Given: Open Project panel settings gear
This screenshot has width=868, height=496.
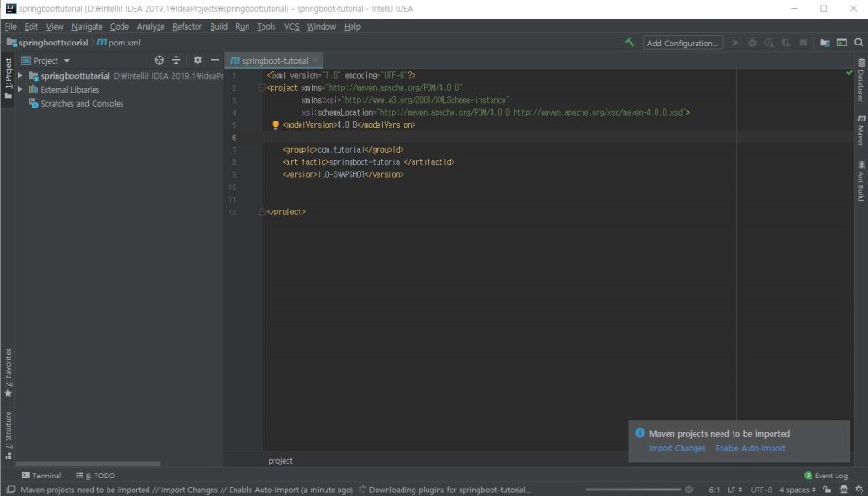Looking at the screenshot, I should [198, 60].
